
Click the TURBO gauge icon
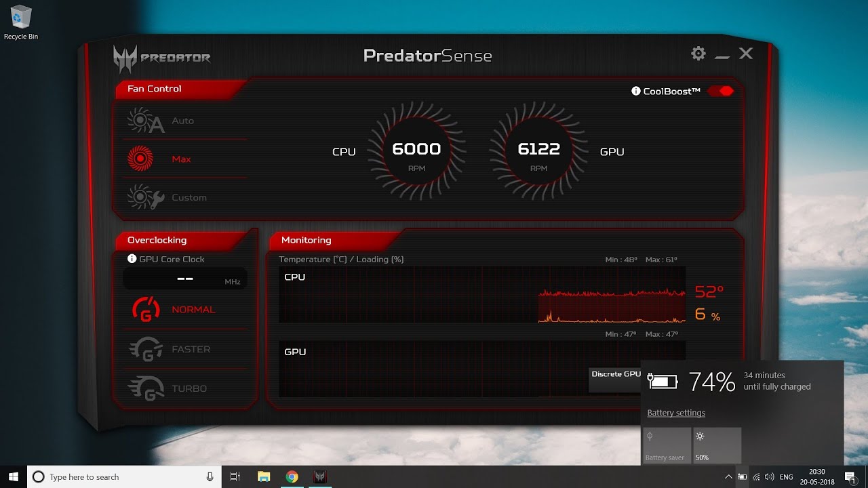[x=146, y=388]
